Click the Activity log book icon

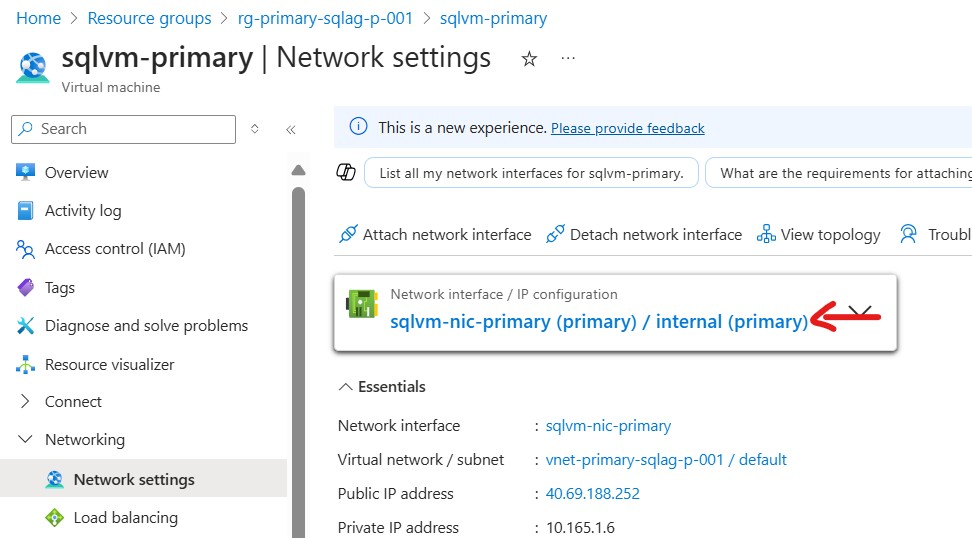25,211
